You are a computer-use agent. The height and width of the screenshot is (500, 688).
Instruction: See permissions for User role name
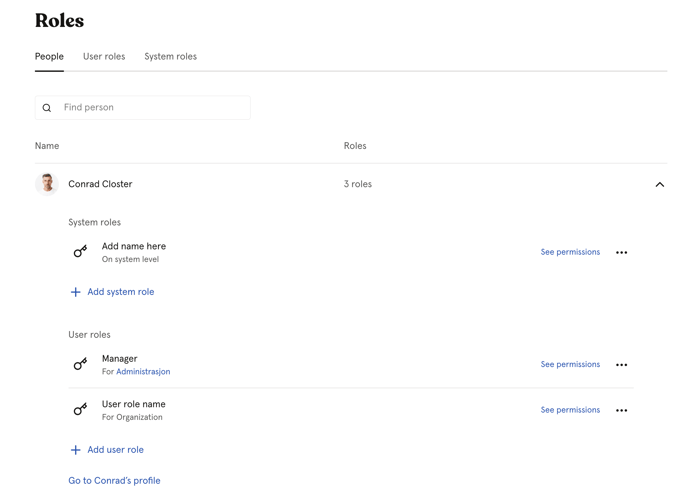570,410
